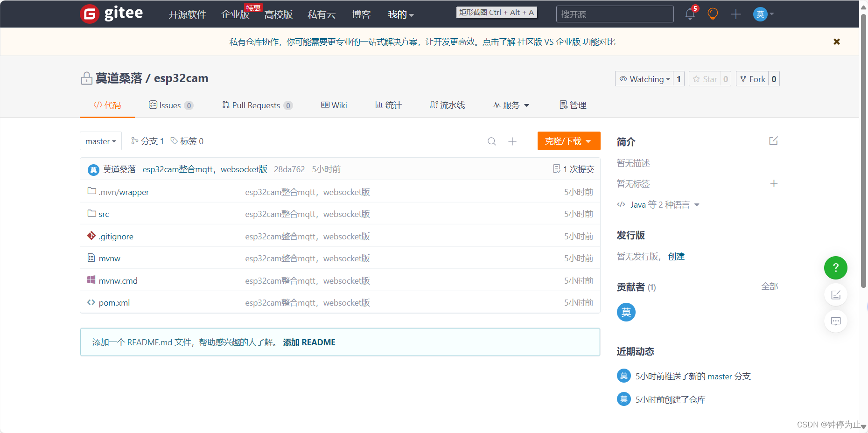Click the orange lightbulb icon
This screenshot has width=868, height=433.
pos(713,14)
